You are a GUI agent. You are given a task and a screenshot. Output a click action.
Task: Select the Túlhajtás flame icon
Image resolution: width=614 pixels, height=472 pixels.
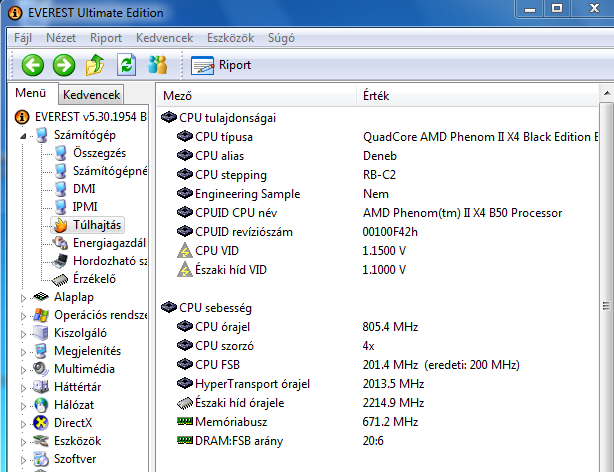pos(61,225)
